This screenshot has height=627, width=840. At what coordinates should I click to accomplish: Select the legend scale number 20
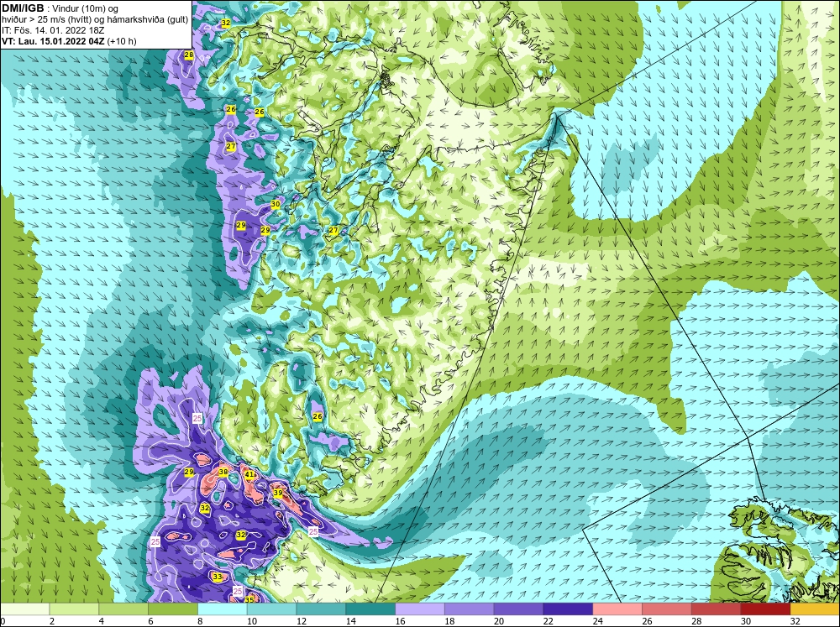click(499, 621)
